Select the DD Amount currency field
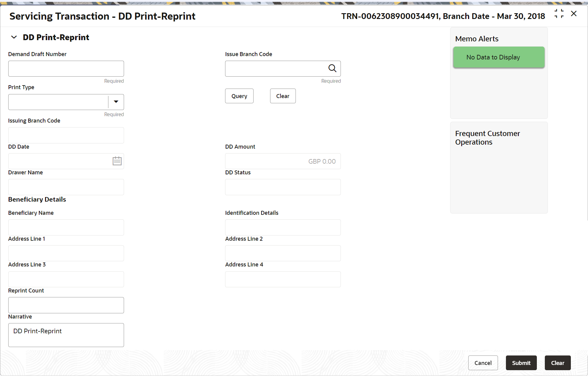This screenshot has height=376, width=588. [283, 161]
